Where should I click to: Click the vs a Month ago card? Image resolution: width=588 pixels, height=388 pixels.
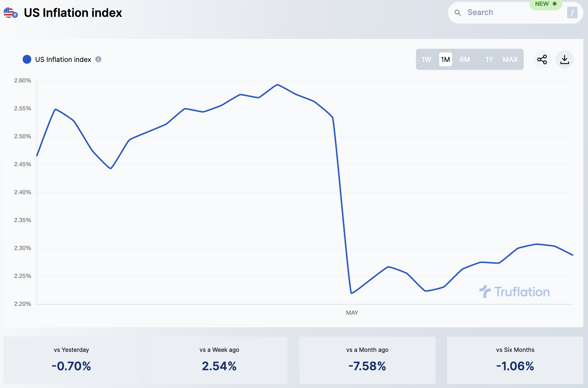pos(367,360)
